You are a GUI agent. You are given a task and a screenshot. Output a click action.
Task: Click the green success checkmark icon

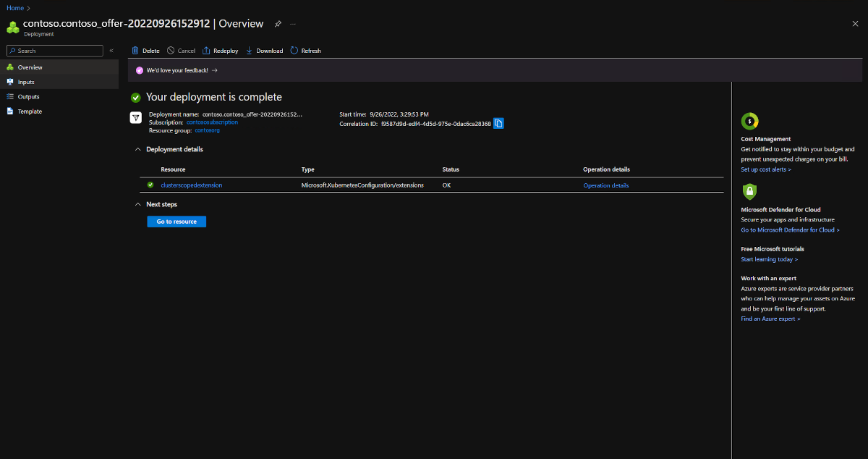[135, 96]
